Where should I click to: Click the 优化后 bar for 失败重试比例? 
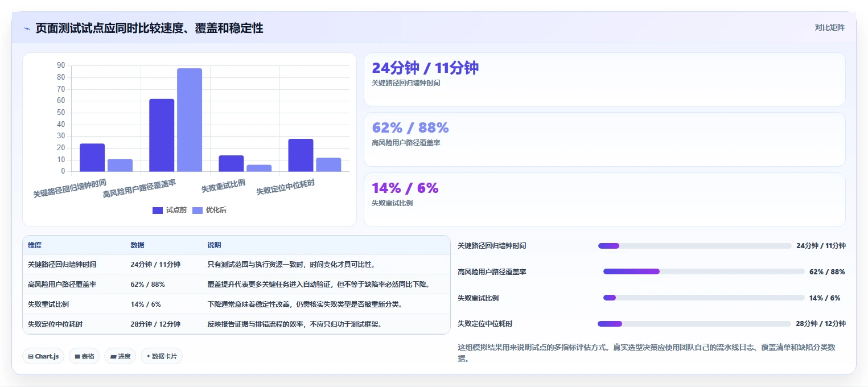259,168
